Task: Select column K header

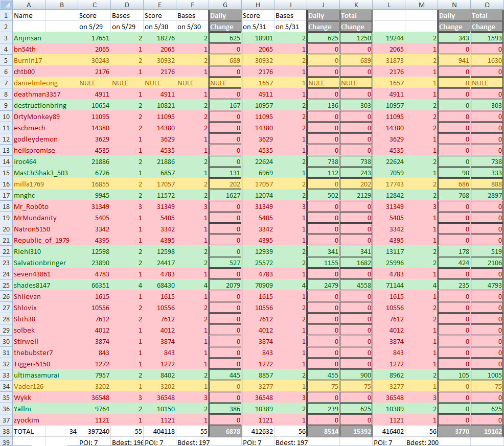Action: [x=356, y=5]
